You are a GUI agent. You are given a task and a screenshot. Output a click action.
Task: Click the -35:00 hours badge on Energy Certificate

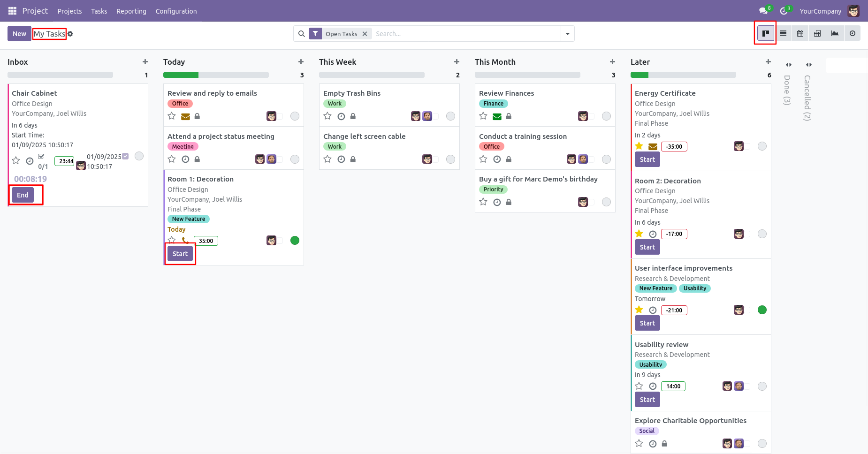coord(674,147)
